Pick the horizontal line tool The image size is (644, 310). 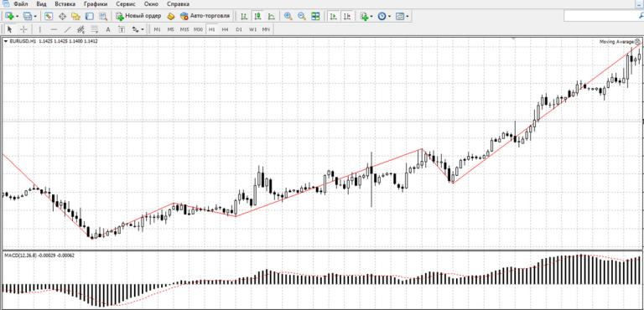point(54,29)
